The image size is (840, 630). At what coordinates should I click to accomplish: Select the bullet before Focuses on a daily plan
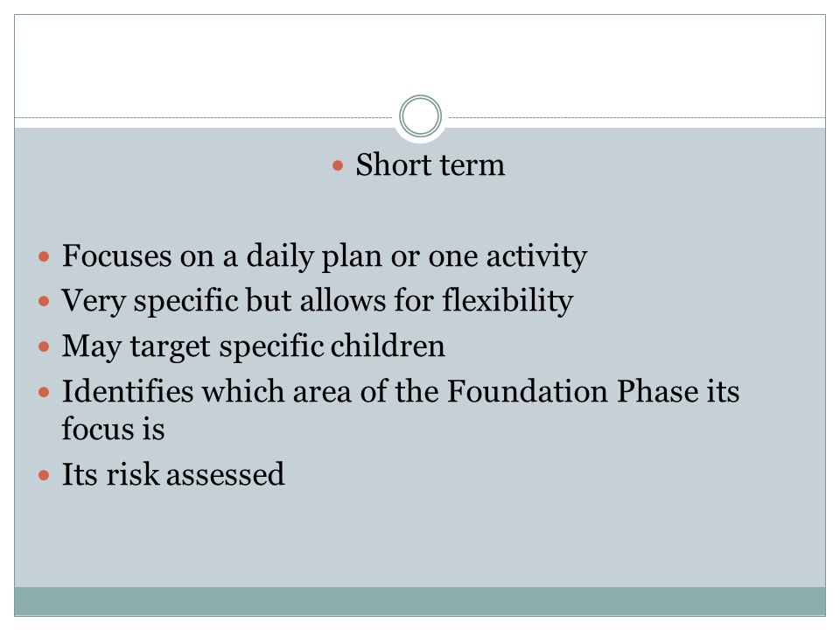pyautogui.click(x=44, y=256)
